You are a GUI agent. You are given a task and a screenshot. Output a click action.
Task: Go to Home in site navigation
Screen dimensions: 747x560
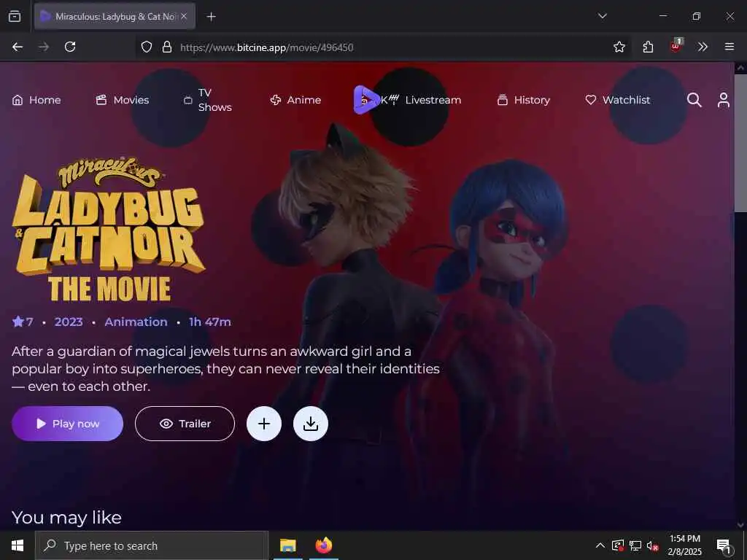[x=36, y=100]
